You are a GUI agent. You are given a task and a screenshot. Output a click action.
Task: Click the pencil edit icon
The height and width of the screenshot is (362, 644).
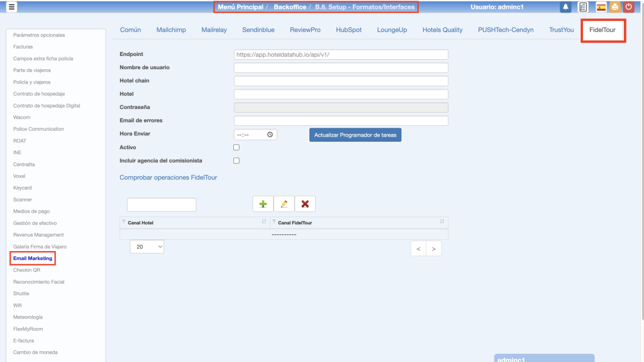(x=284, y=204)
